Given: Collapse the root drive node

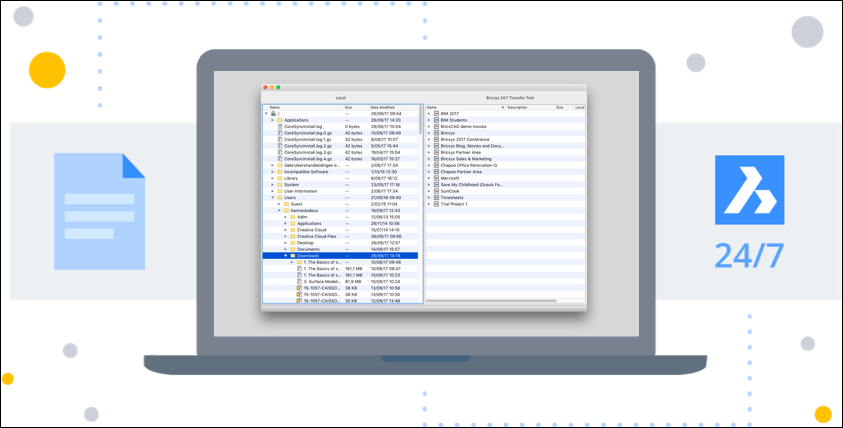Looking at the screenshot, I should pyautogui.click(x=266, y=113).
